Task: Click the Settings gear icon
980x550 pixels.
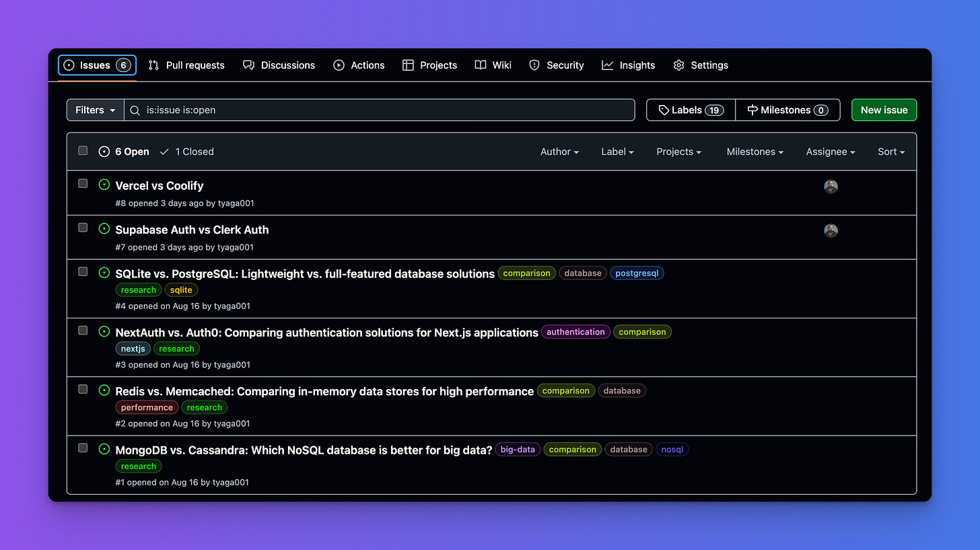Action: [678, 65]
